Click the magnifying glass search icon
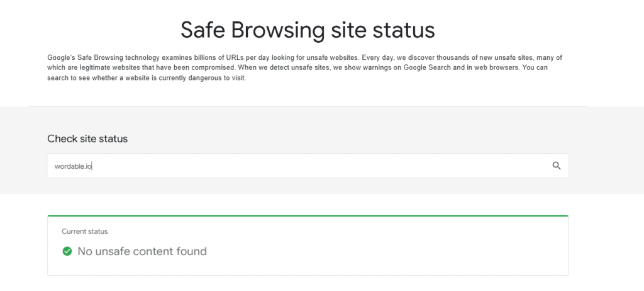Viewport: 644px width, 291px height. pyautogui.click(x=556, y=166)
